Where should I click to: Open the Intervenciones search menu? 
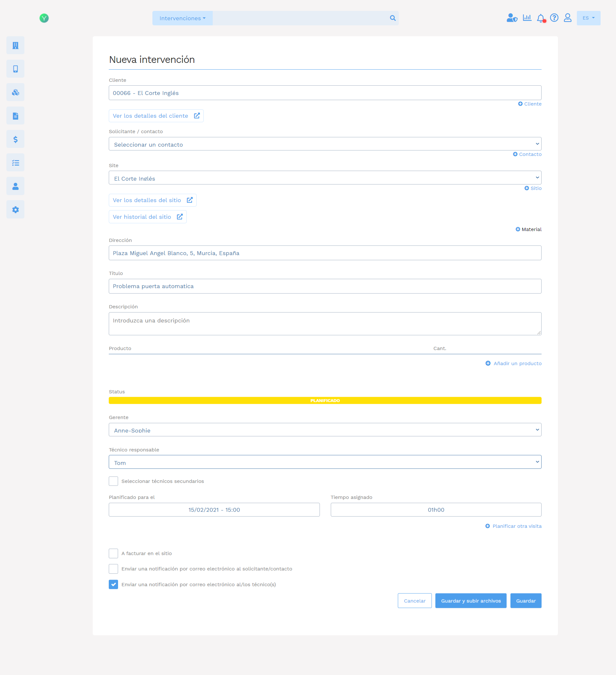click(183, 18)
